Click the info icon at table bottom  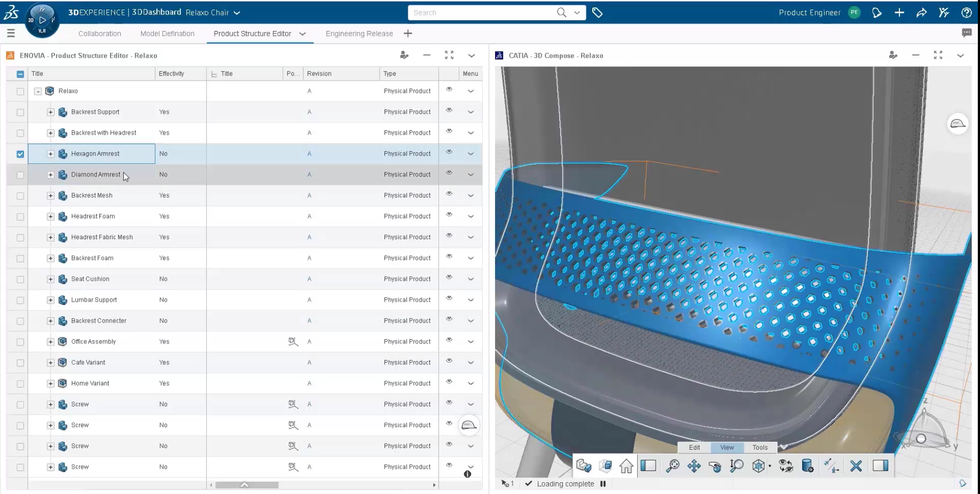[468, 474]
